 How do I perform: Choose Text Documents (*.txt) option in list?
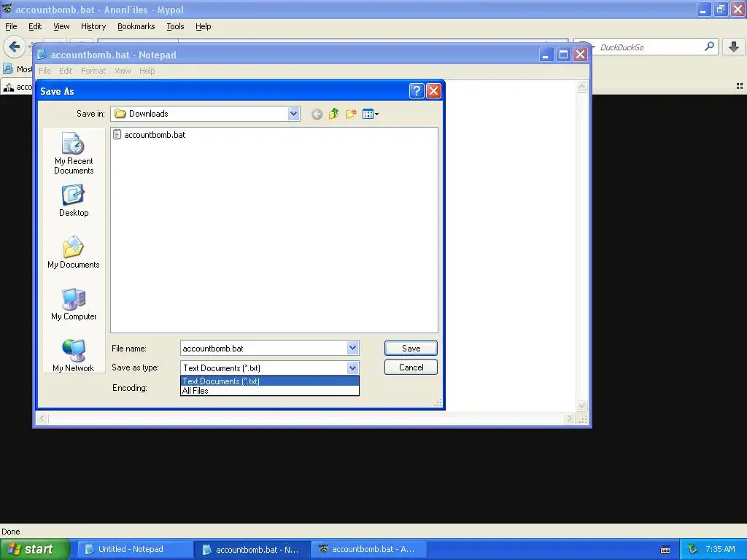270,381
